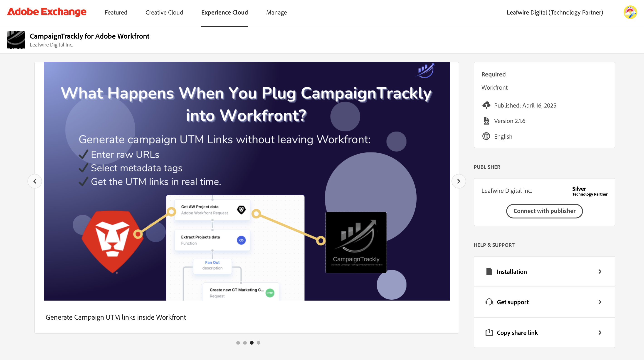The width and height of the screenshot is (644, 360).
Task: Click the Silver Technology Partner badge
Action: pyautogui.click(x=590, y=191)
